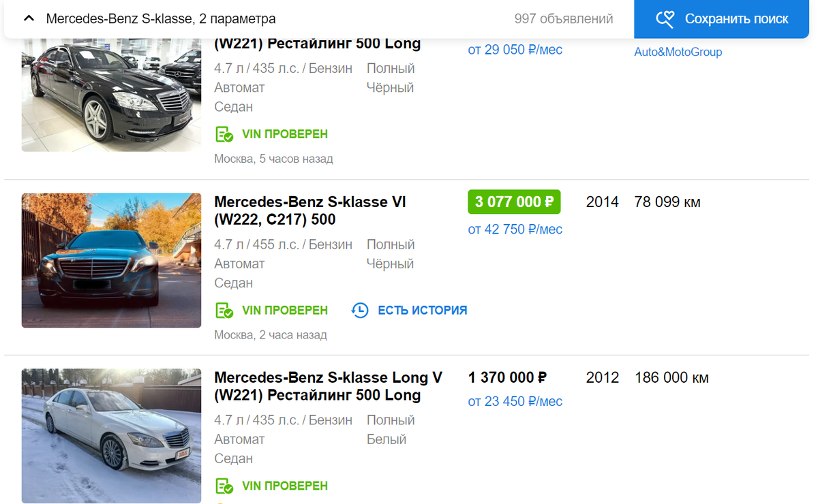Open the Auto&MotoGroup dealer link
Screen dimensions: 818x504
pos(678,52)
